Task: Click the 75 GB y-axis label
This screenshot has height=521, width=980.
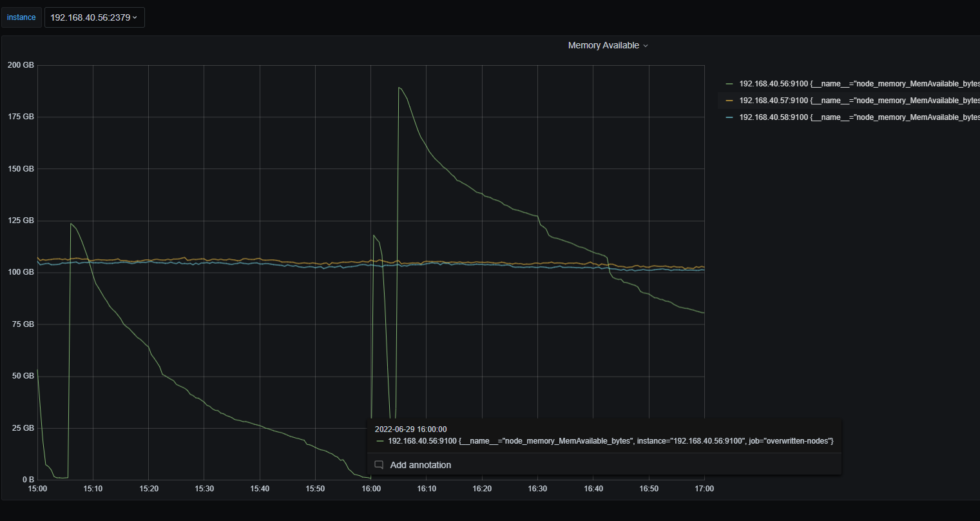Action: 23,324
